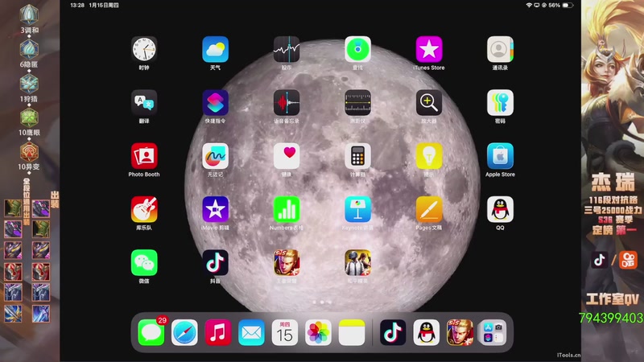Launch Honor of Kings from home grid

click(287, 263)
